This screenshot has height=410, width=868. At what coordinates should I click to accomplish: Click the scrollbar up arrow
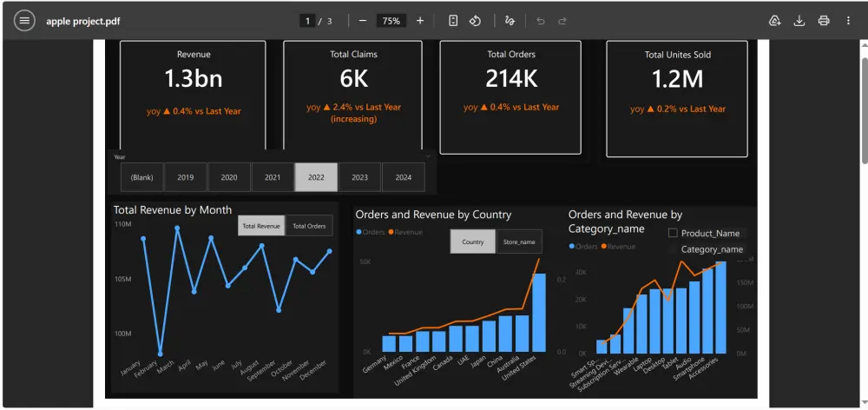tap(865, 45)
